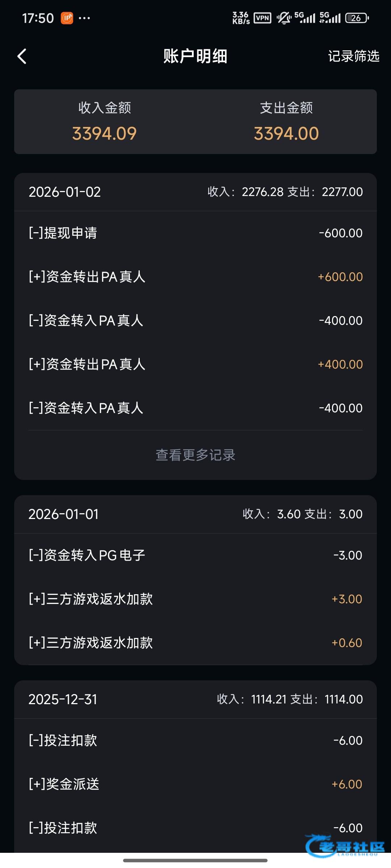Select the 资金转出PA真人 +600.00 entry
The height and width of the screenshot is (868, 391).
[195, 277]
